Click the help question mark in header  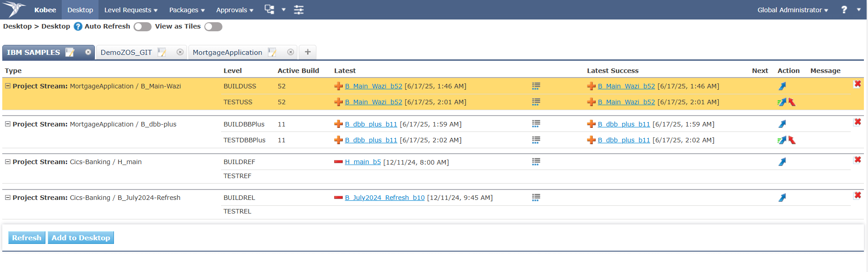[x=844, y=10]
